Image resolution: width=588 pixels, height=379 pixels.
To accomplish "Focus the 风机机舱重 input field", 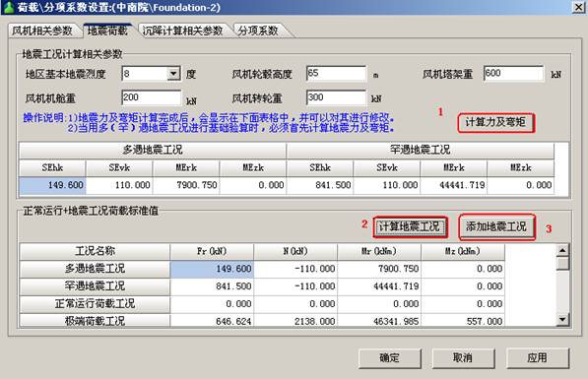I will pos(152,97).
